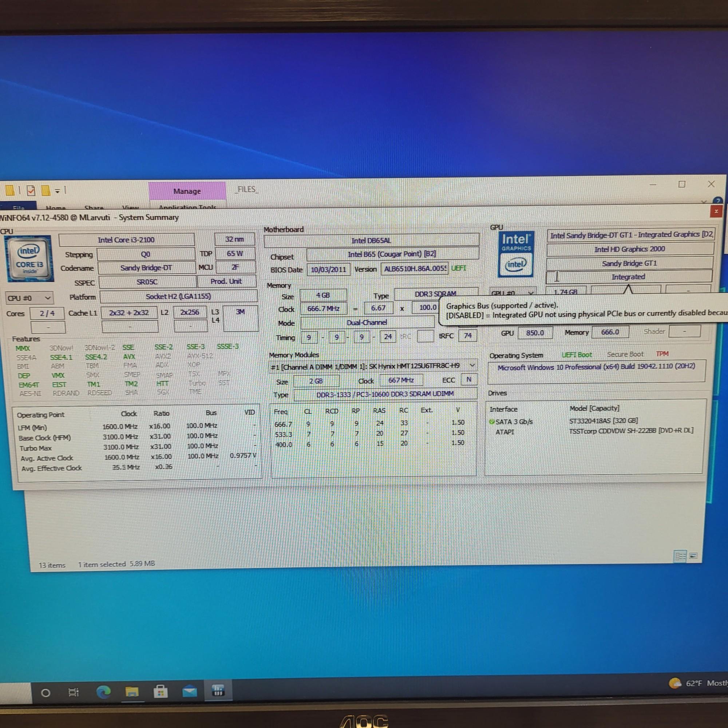Image resolution: width=728 pixels, height=728 pixels.
Task: Switch Explorer to large icons view
Action: coord(693,556)
